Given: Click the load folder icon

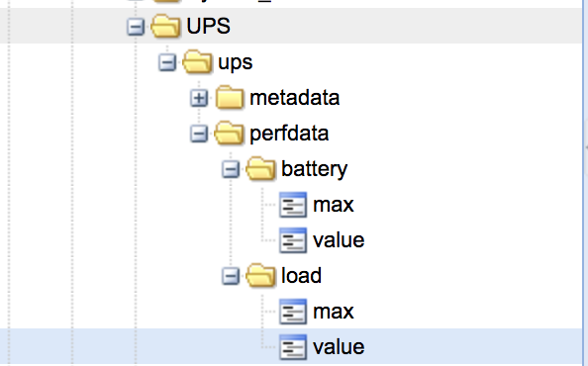Looking at the screenshot, I should pyautogui.click(x=260, y=276).
